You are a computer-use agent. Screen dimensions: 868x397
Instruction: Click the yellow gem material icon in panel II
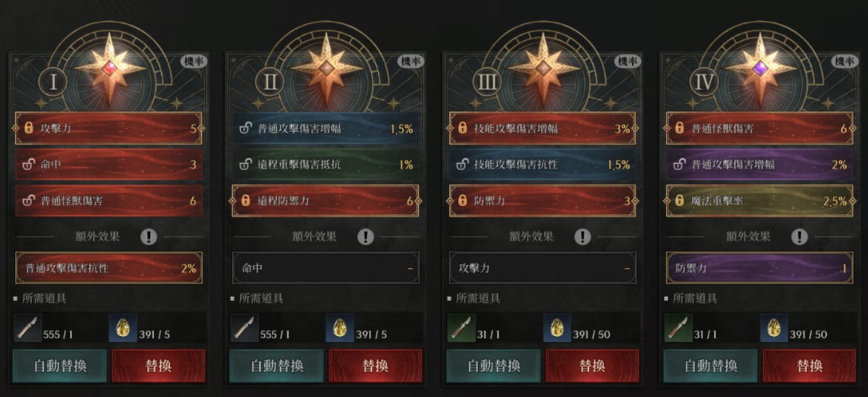pyautogui.click(x=340, y=328)
